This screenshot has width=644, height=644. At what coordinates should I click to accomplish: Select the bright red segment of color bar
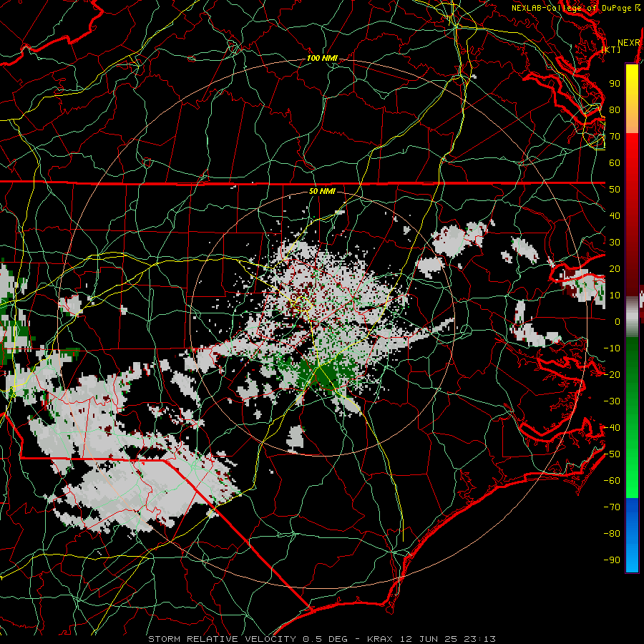(x=632, y=148)
